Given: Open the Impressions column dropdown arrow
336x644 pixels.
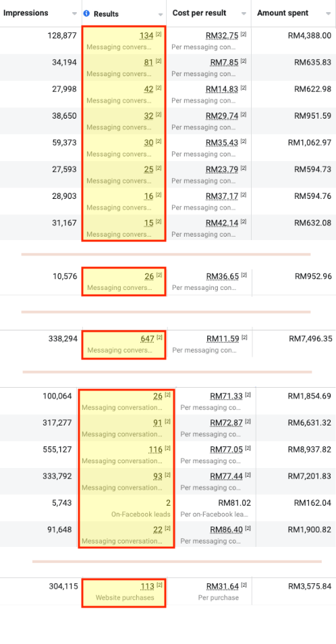Looking at the screenshot, I should 74,13.
